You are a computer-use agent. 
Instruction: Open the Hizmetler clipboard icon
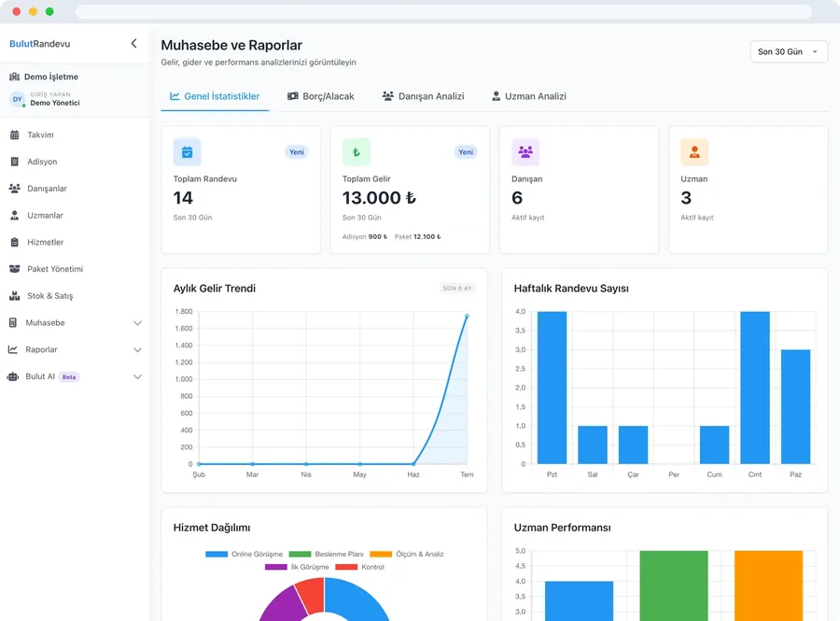click(x=14, y=242)
